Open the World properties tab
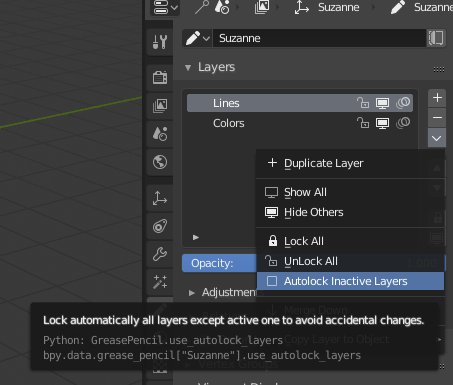 [x=160, y=162]
